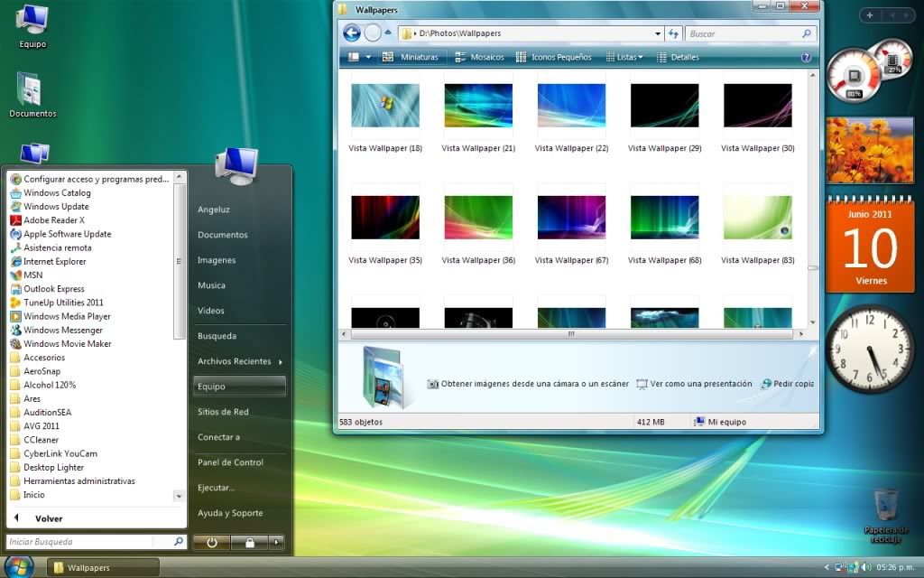Viewport: 924px width, 578px height.
Task: Open Panel de Control
Action: tap(230, 462)
